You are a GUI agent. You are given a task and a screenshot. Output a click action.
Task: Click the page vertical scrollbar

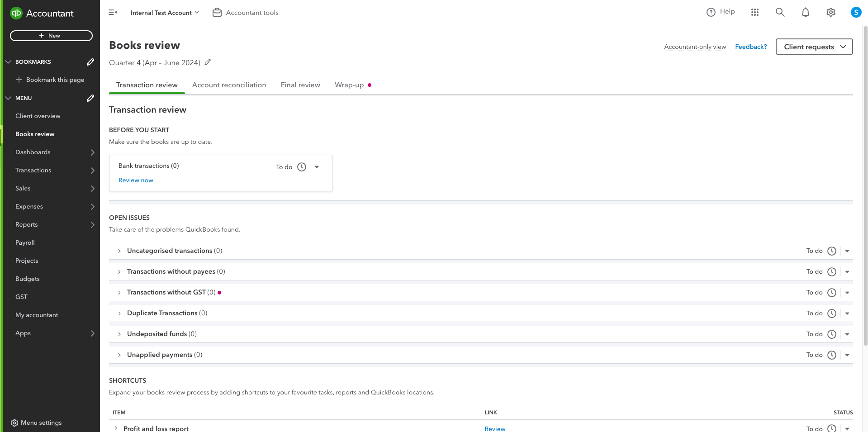click(x=865, y=185)
